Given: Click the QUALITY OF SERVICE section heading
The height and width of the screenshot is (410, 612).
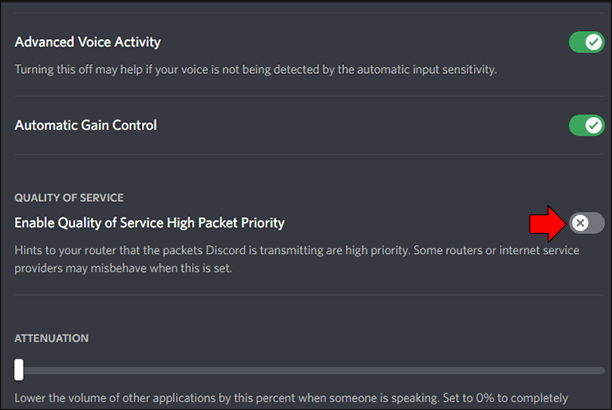Looking at the screenshot, I should coord(69,198).
